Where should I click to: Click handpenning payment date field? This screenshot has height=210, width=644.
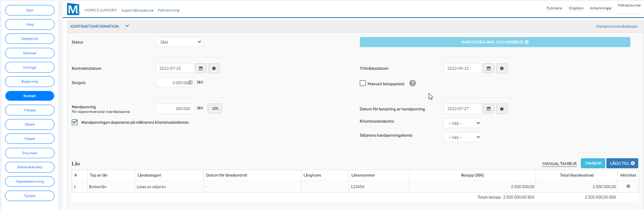coord(462,109)
